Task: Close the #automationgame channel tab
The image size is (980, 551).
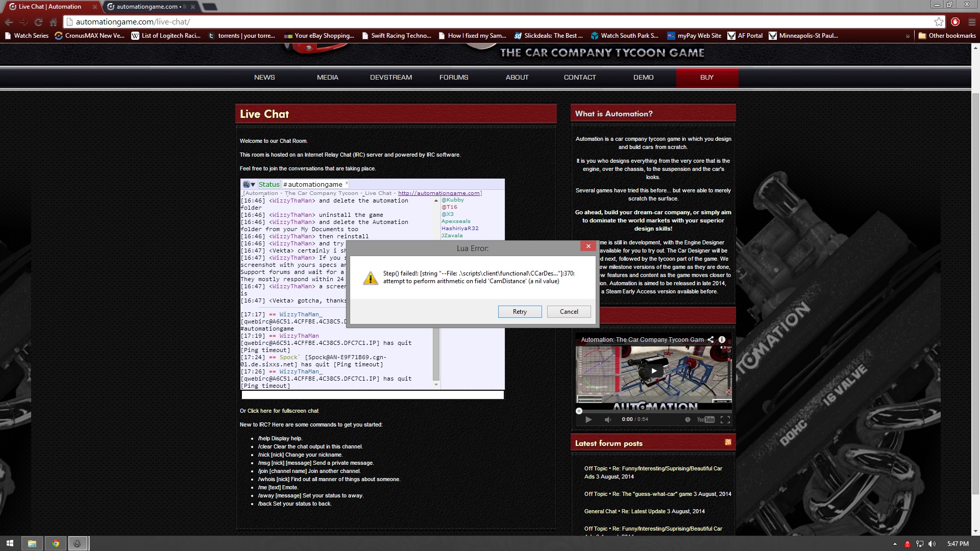Action: (x=347, y=183)
